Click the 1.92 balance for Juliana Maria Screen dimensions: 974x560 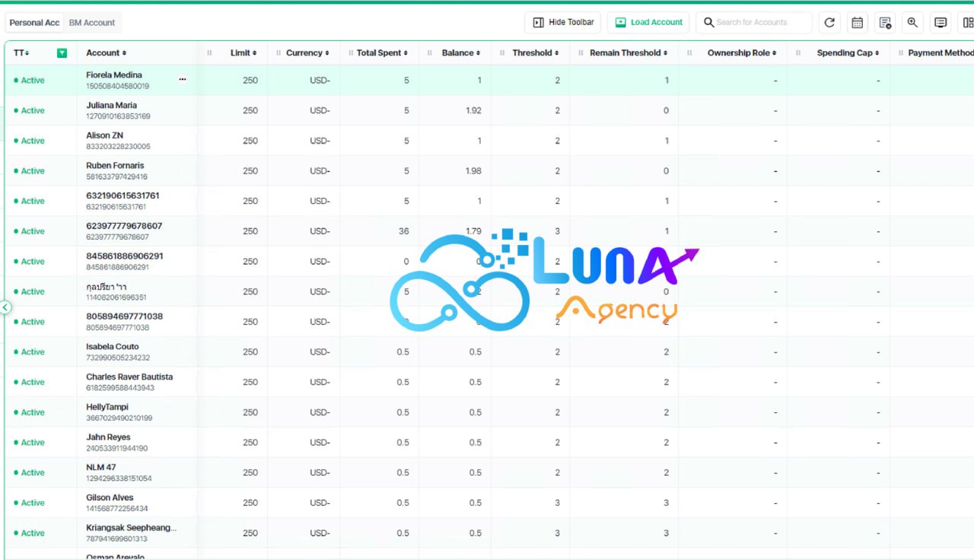point(473,110)
